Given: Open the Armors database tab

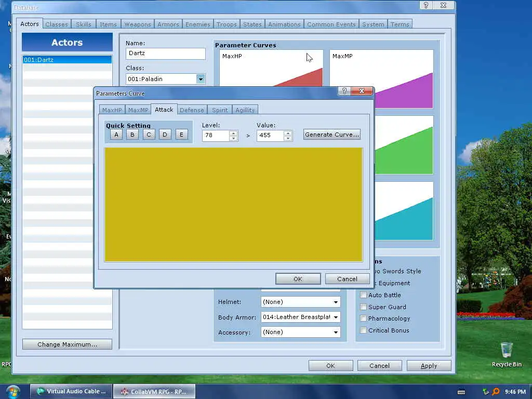Looking at the screenshot, I should tap(168, 24).
